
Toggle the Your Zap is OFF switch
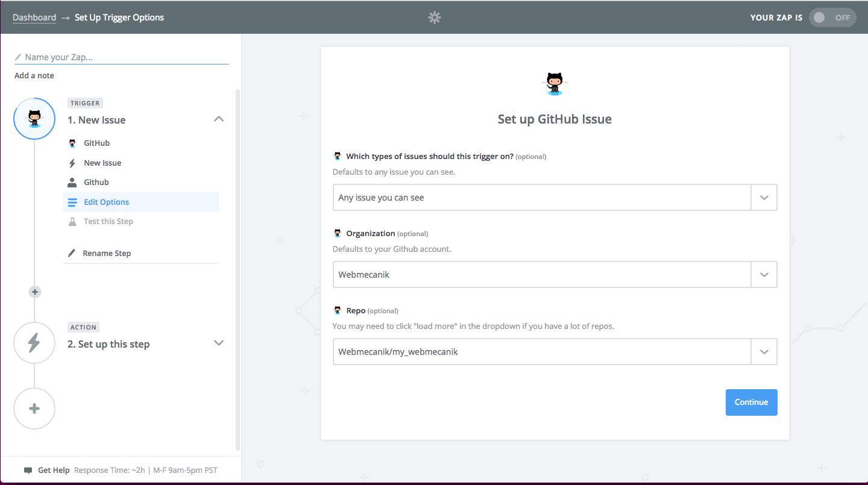[x=832, y=17]
